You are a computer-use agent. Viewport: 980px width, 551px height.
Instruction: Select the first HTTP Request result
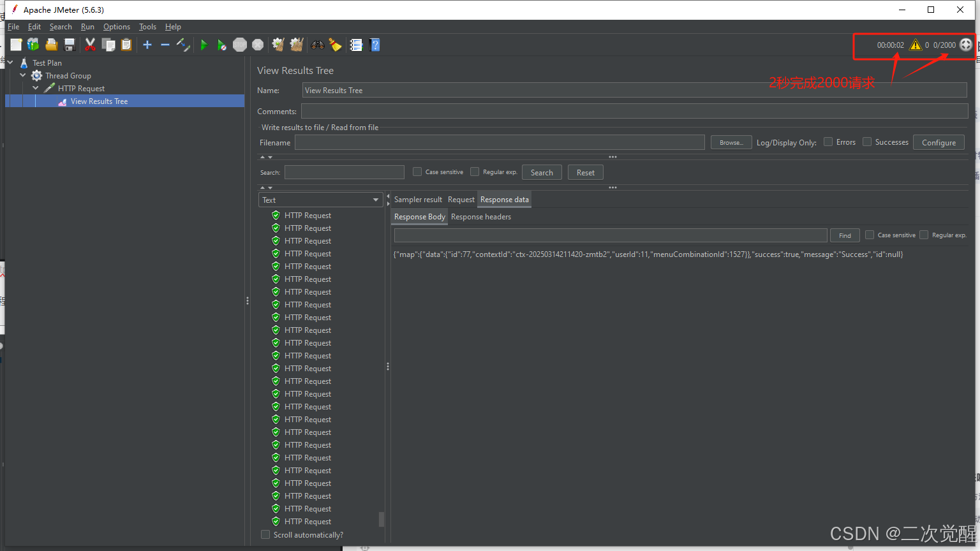point(308,216)
